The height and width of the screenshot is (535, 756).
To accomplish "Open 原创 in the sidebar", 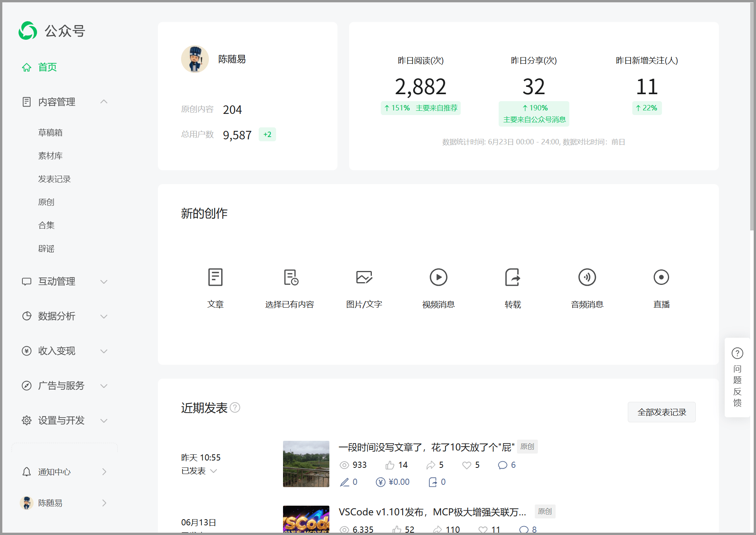I will click(46, 202).
